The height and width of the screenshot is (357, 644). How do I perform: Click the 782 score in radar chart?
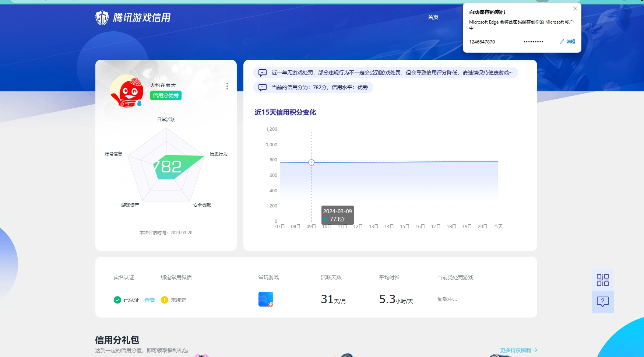click(x=168, y=167)
